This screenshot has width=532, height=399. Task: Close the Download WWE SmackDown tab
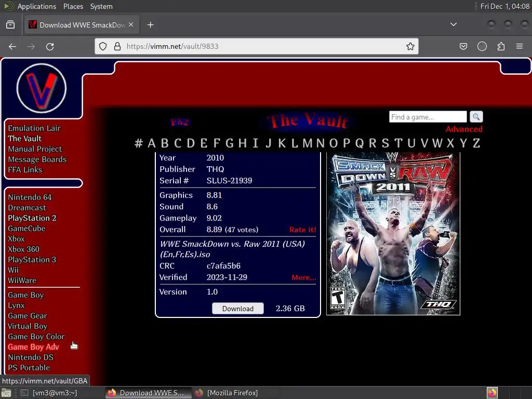tap(131, 25)
